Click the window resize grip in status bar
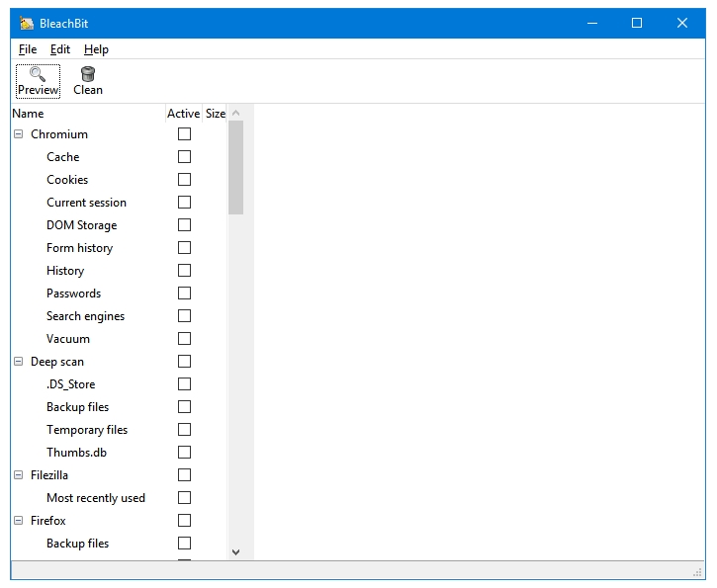This screenshot has width=717, height=588. coord(698,572)
